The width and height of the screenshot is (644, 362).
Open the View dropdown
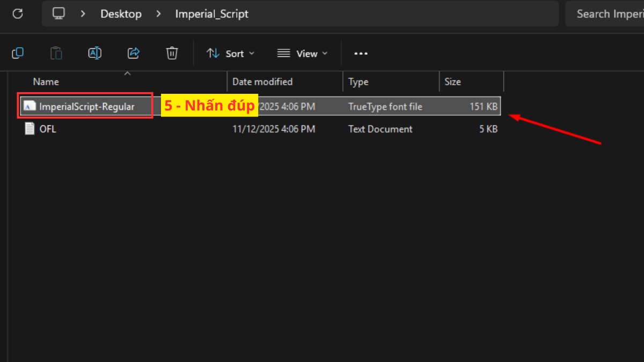pos(303,53)
